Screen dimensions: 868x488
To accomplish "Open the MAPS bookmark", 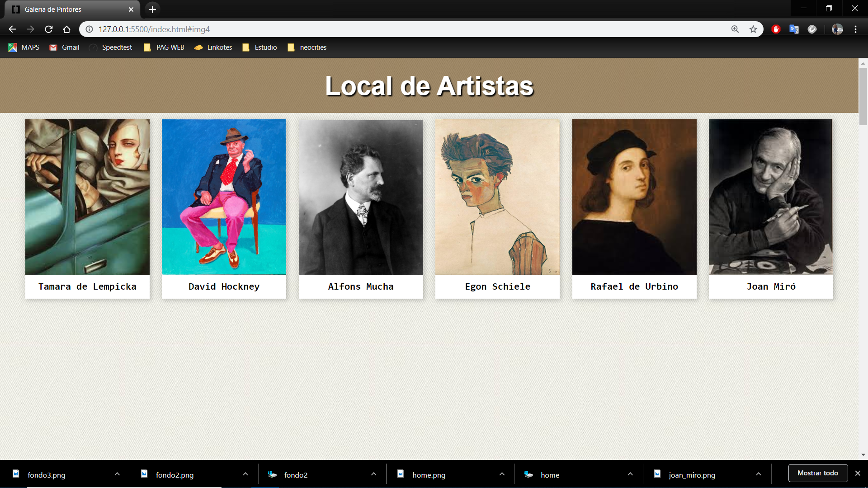I will [24, 47].
